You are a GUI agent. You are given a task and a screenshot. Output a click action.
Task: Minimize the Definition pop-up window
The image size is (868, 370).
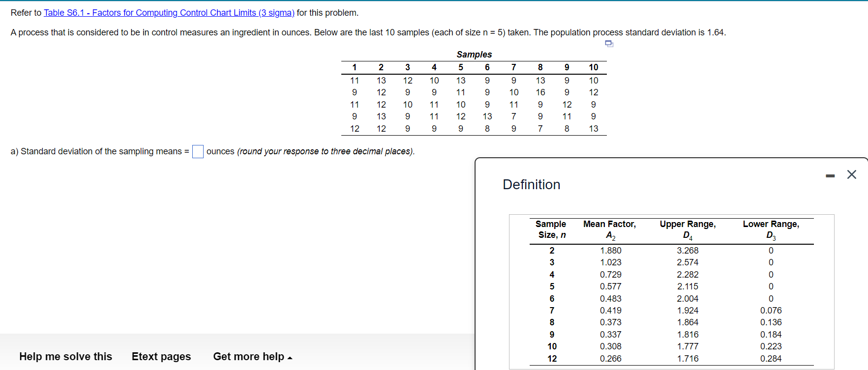click(x=830, y=174)
